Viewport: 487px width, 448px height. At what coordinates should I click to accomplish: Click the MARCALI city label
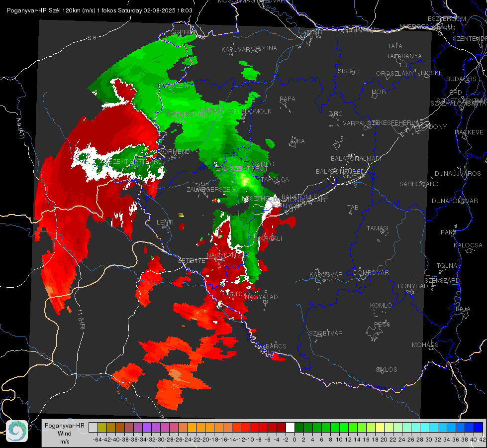point(270,239)
